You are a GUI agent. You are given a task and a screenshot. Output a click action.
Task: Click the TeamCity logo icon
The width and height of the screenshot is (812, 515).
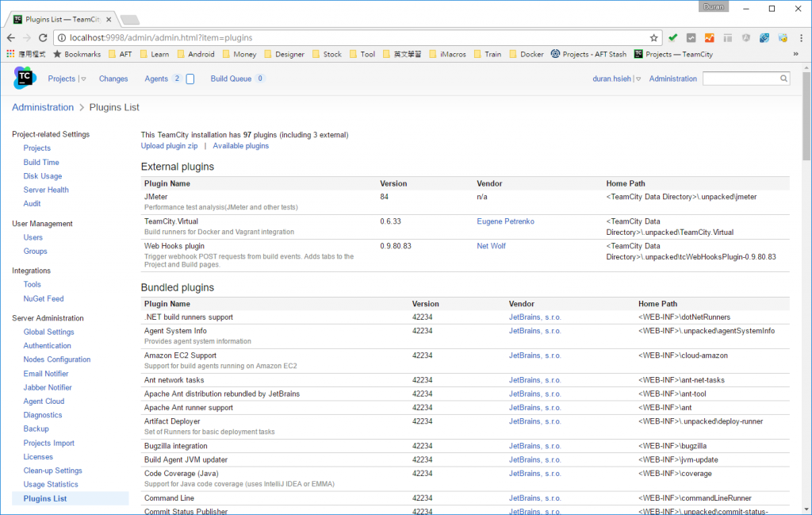25,78
